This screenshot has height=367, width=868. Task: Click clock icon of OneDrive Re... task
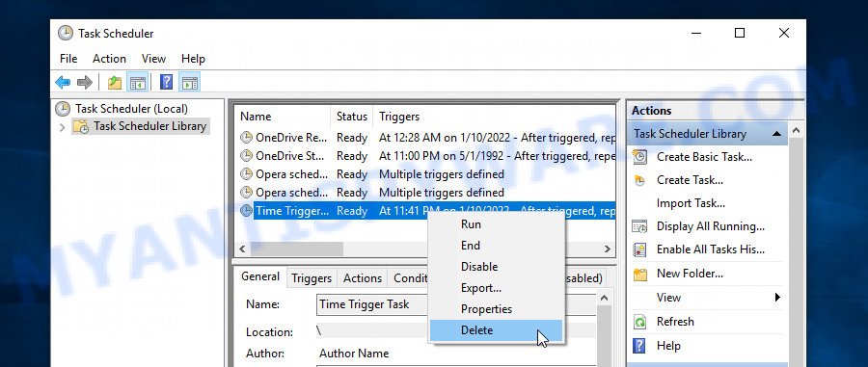[x=246, y=138]
